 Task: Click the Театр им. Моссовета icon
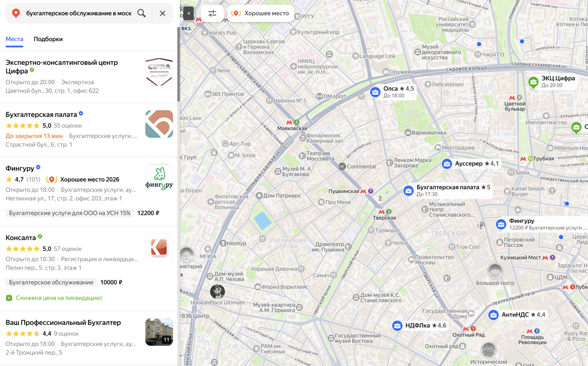coord(302,156)
